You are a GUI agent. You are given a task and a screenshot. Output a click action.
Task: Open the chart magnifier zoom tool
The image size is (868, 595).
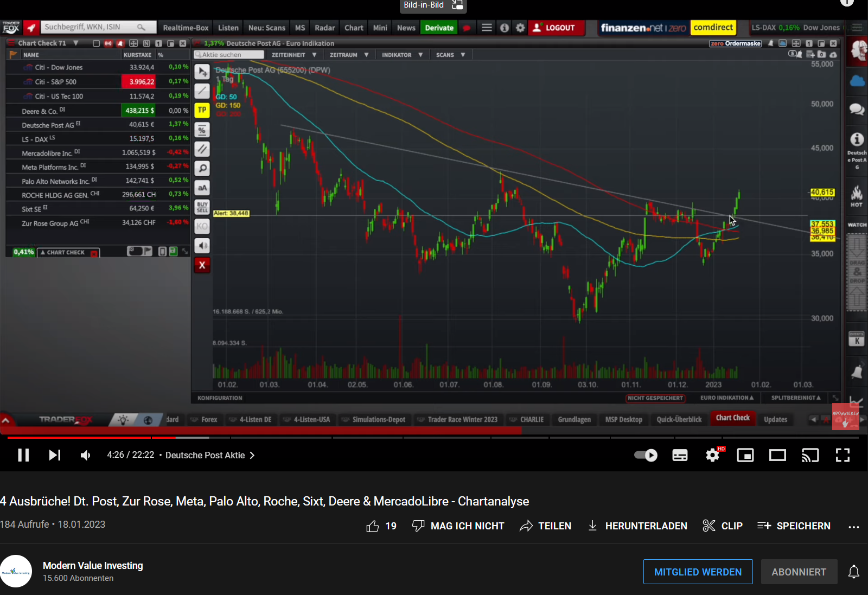tap(202, 168)
